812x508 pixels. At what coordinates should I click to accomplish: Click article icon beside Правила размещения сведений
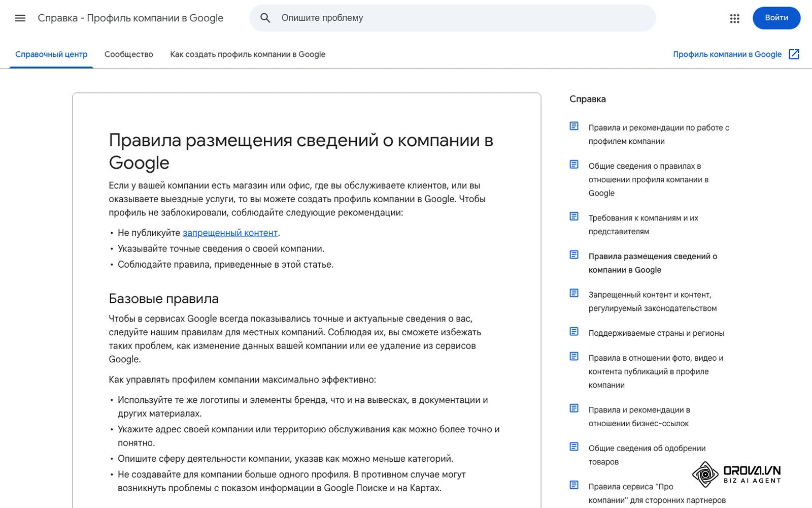point(574,255)
